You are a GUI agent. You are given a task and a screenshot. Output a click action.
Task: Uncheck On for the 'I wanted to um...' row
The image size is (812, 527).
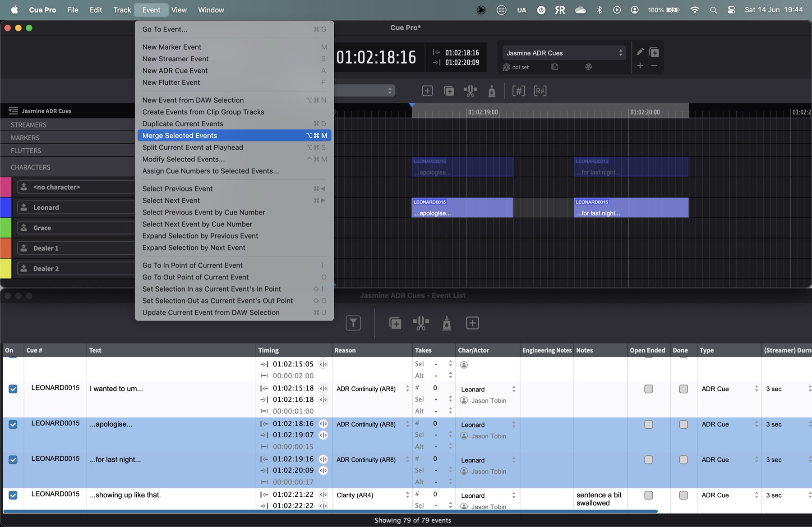tap(13, 389)
